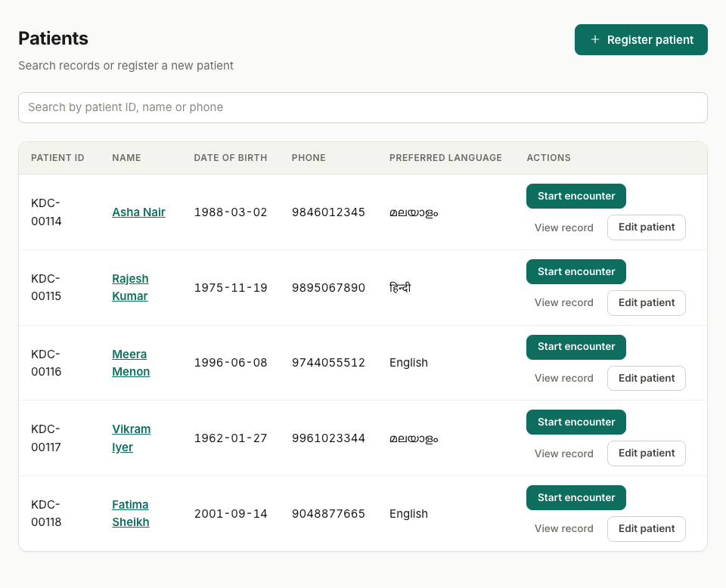Image resolution: width=726 pixels, height=588 pixels.
Task: Open Asha Nair's patient record link
Action: coord(138,212)
